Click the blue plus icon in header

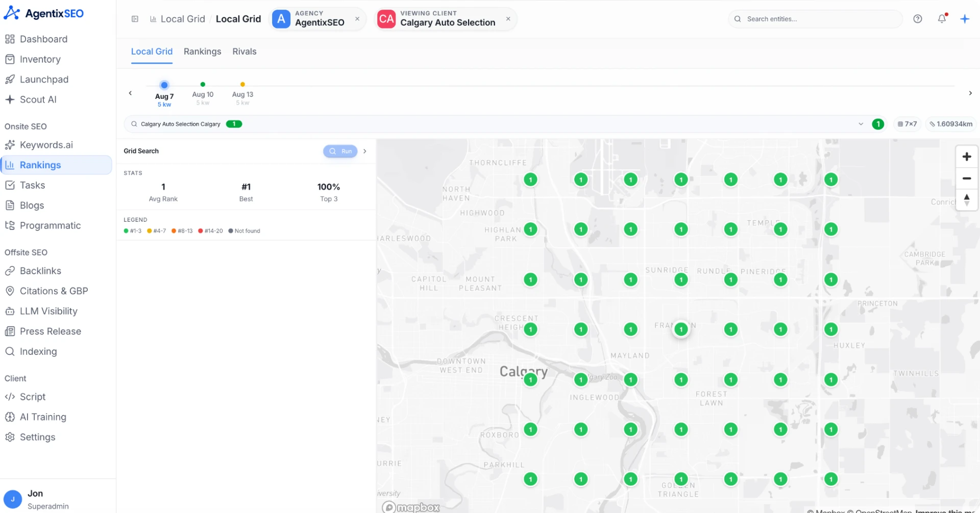point(965,19)
